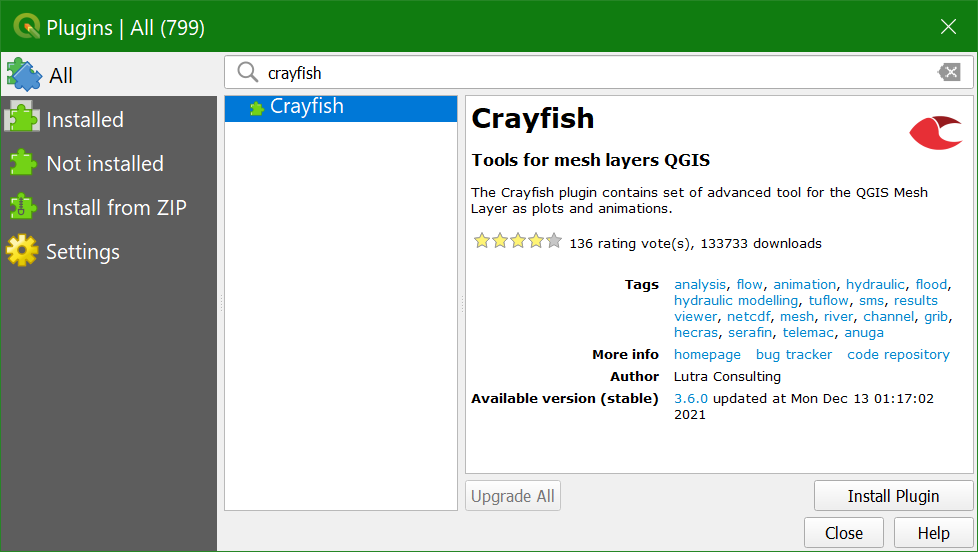Click the hydraulic tag
The height and width of the screenshot is (552, 978).
(875, 284)
